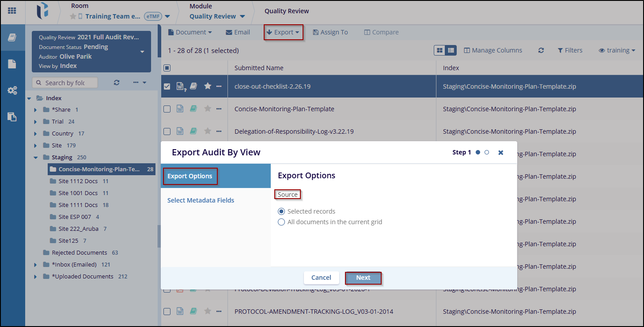
Task: Switch to the large tile grid view icon
Action: point(439,50)
